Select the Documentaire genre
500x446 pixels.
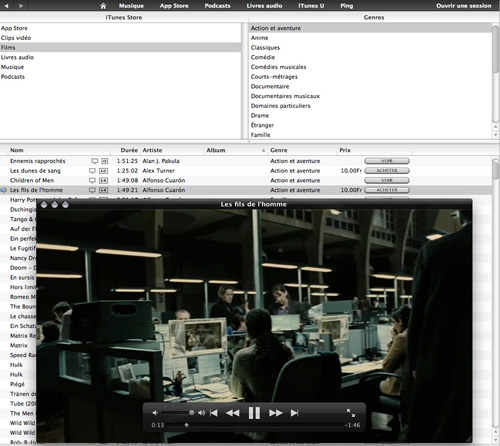(370, 86)
